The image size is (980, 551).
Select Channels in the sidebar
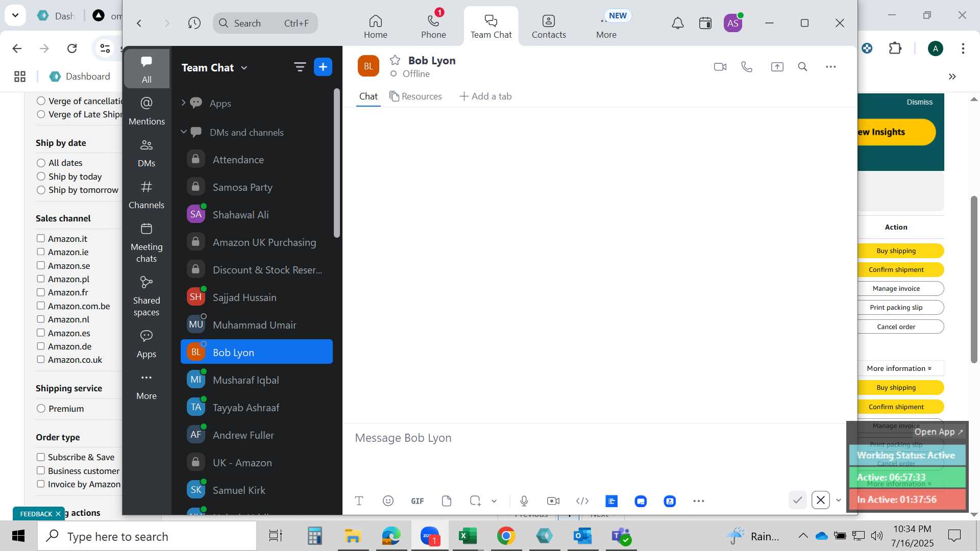pyautogui.click(x=146, y=194)
